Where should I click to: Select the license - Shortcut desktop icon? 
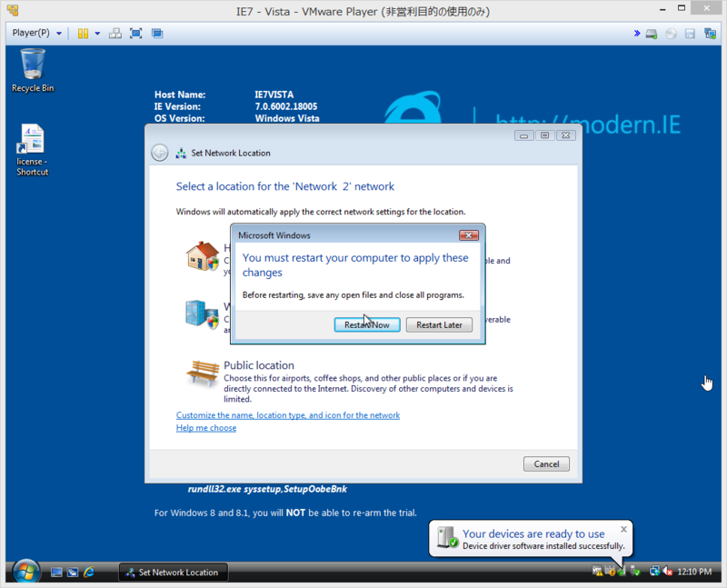click(x=32, y=150)
